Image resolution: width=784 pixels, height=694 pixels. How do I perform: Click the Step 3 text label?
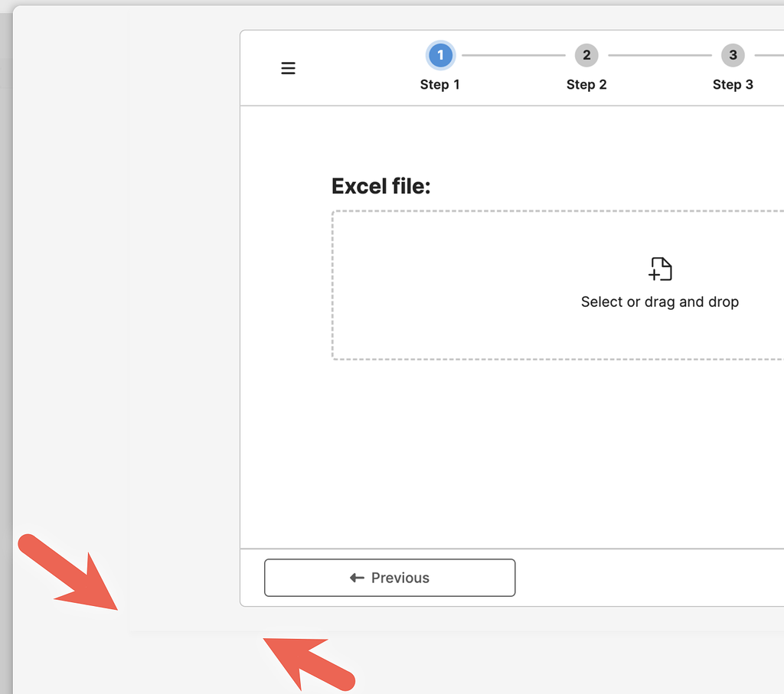tap(733, 84)
